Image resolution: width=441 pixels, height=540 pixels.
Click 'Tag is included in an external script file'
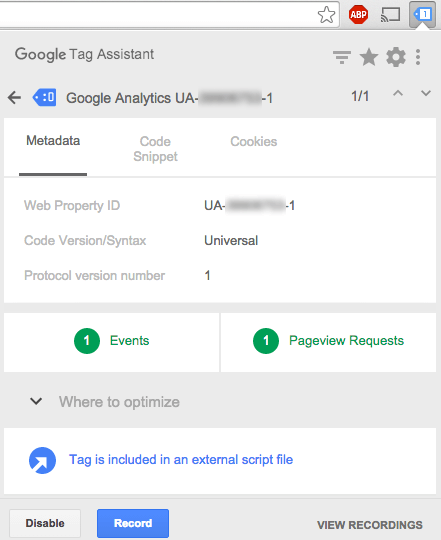coord(181,460)
